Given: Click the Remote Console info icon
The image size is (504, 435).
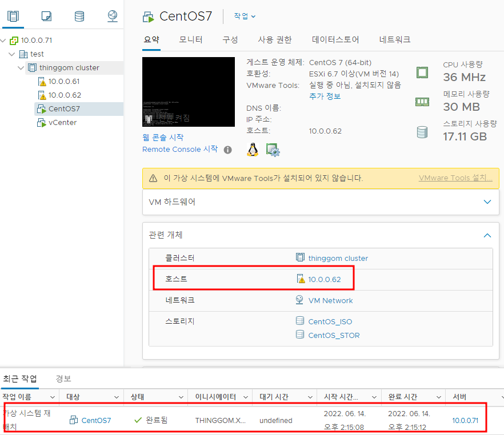Looking at the screenshot, I should point(228,150).
